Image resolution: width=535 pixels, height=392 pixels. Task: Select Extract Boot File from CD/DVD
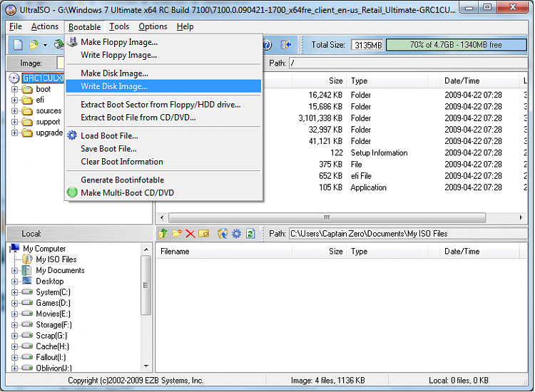(163, 118)
